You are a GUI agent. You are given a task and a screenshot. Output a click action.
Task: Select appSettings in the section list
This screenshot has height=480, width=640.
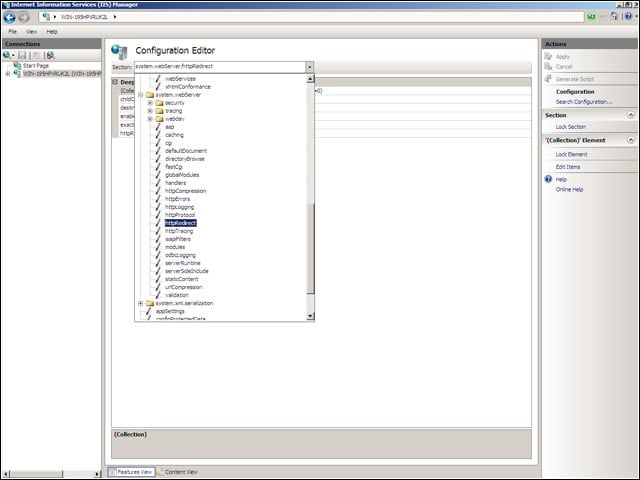tap(170, 311)
